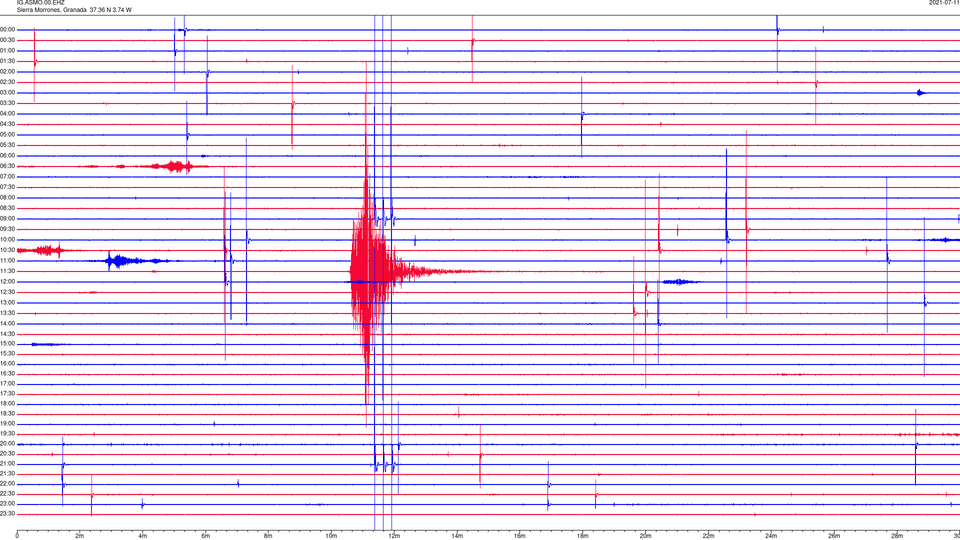Choose the 10:30 hour label
Viewport: 960px width, 540px height.
pos(8,250)
